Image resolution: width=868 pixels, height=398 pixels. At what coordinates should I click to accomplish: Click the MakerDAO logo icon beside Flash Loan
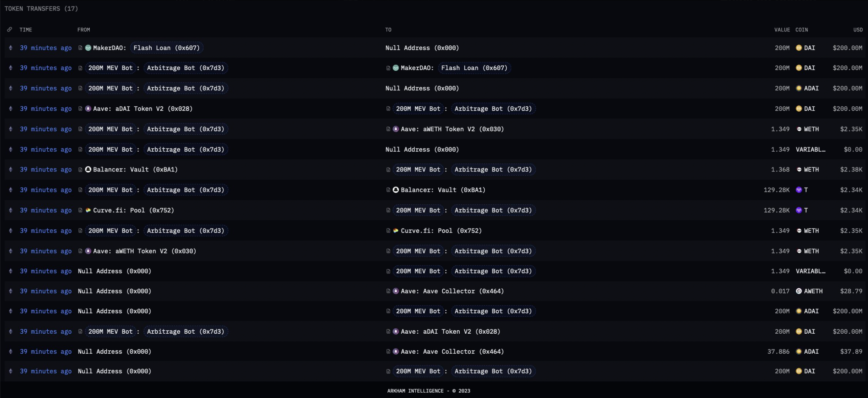point(88,48)
